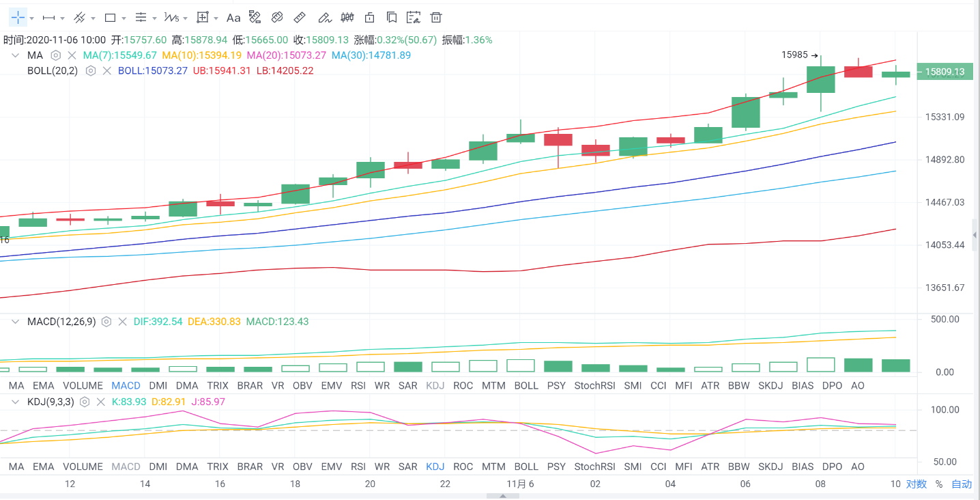The height and width of the screenshot is (500, 980).
Task: Click the right-edge panel collapse handle
Action: coord(975,235)
